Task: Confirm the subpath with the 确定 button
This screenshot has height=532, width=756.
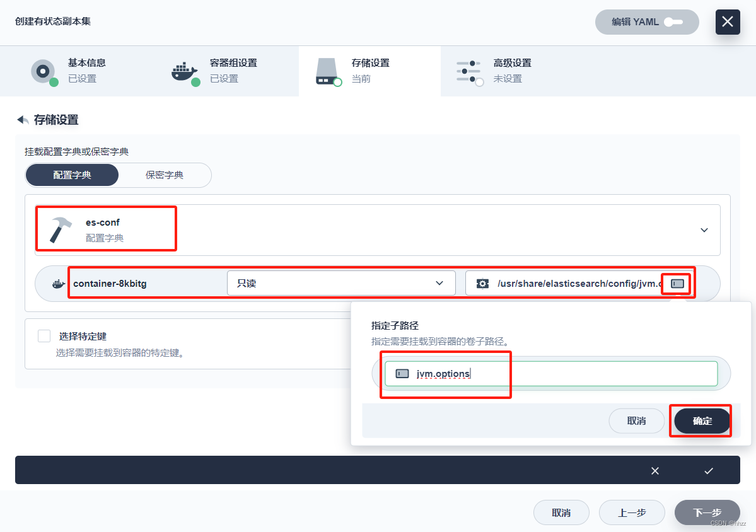Action: 701,420
